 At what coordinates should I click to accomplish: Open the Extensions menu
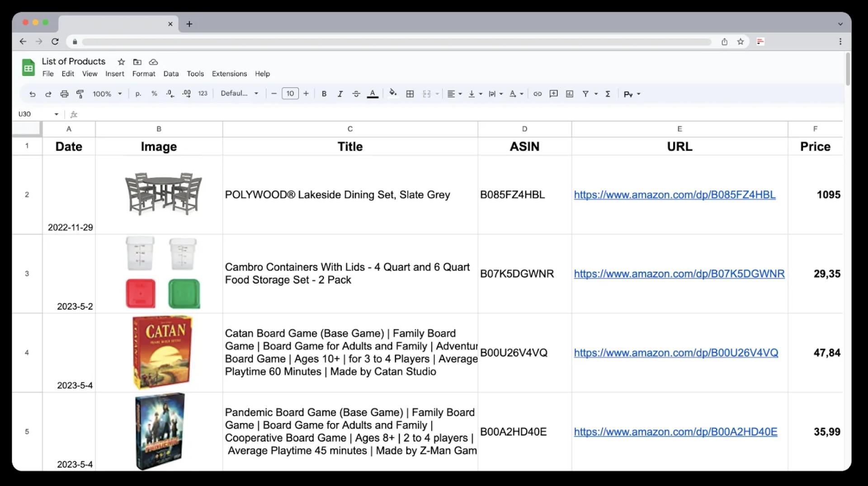[x=229, y=74]
